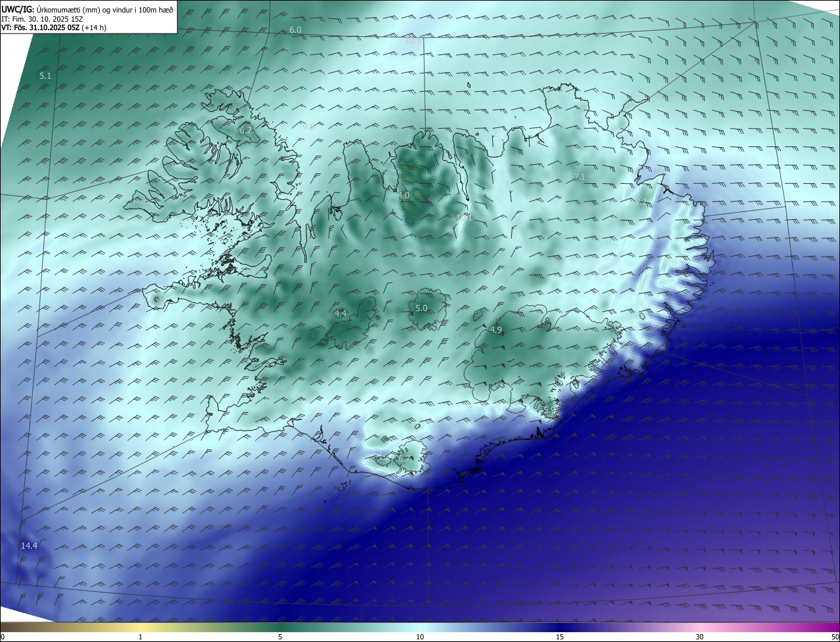Click the 14.4 value label on the map
The width and height of the screenshot is (840, 642).
(29, 546)
